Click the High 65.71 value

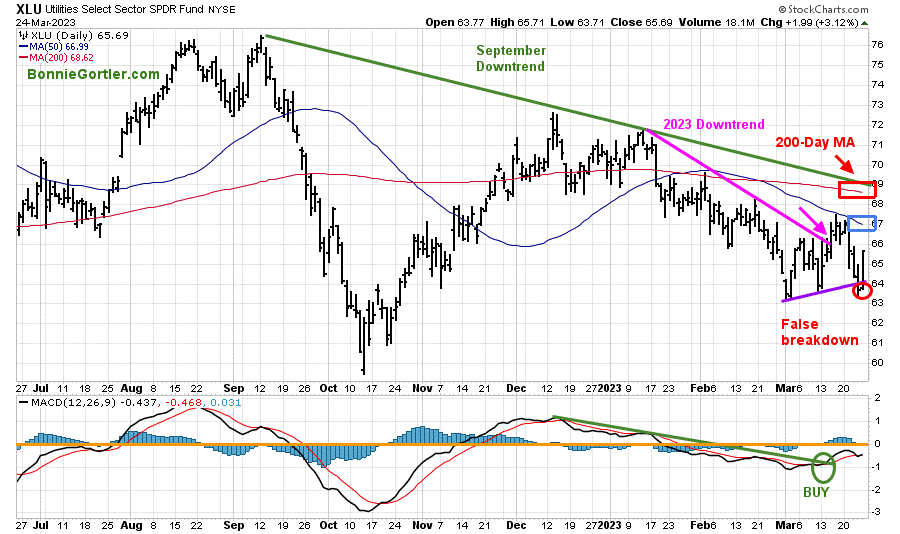(x=518, y=22)
